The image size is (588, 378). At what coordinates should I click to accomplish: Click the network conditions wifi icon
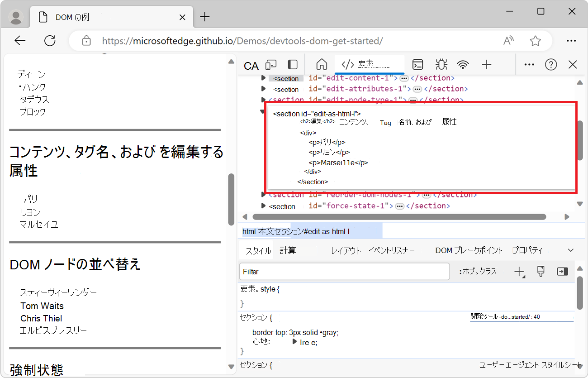pyautogui.click(x=463, y=65)
